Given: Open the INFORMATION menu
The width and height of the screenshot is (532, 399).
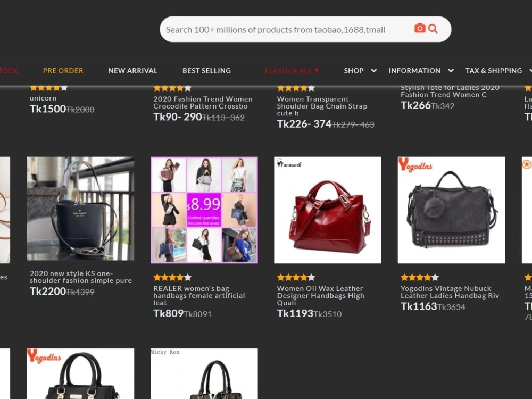Looking at the screenshot, I should coord(414,71).
